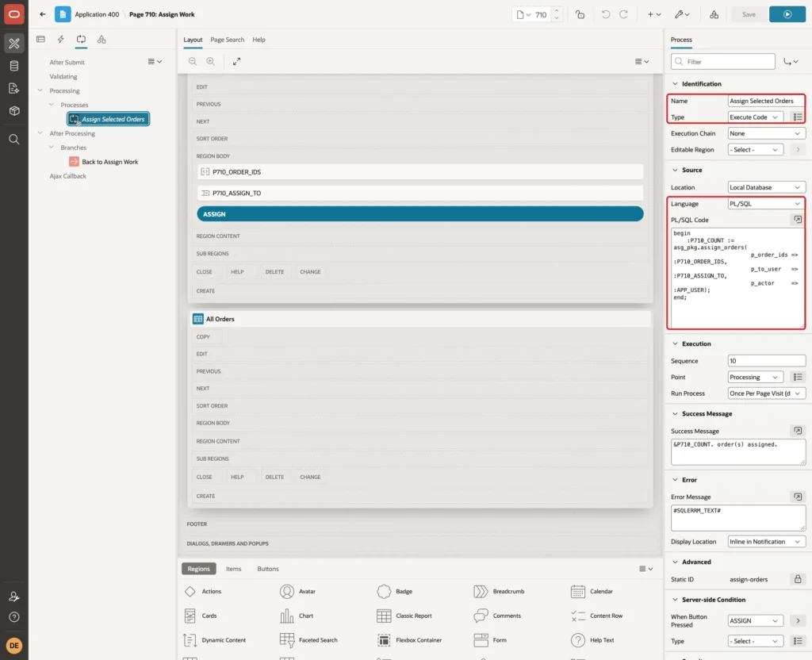Open the Editable Region select list

755,150
